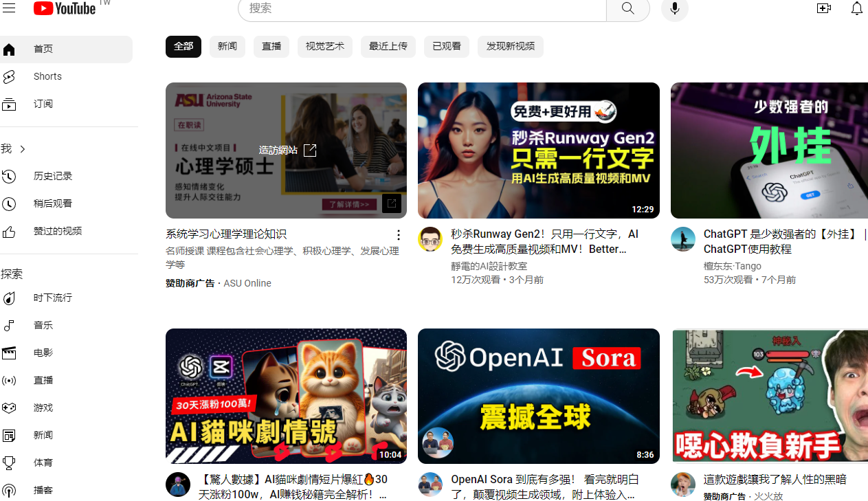Click the 搜索 search input field
The height and width of the screenshot is (501, 868).
pos(422,9)
